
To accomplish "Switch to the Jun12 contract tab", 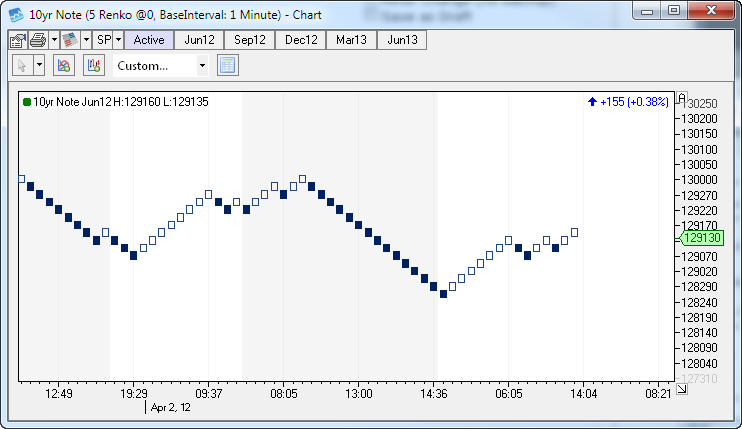I will (199, 40).
